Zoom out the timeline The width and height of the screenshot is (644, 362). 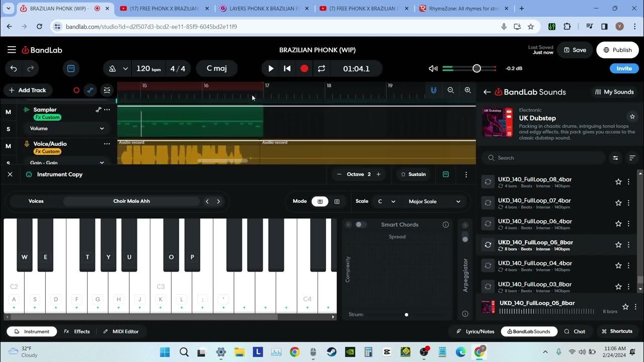451,90
